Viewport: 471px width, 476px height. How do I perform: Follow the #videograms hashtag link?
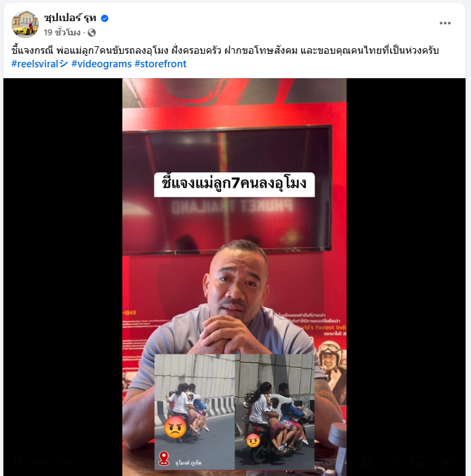(x=101, y=64)
